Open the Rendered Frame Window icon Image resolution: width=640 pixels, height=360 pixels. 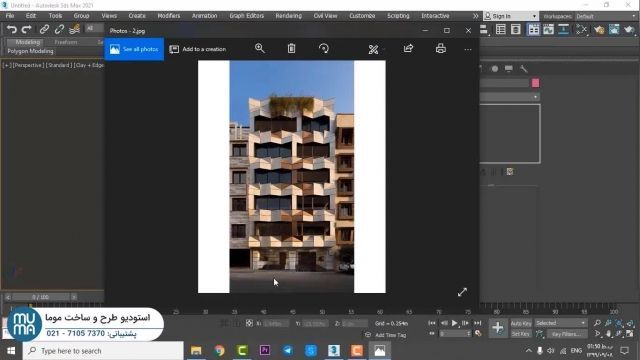(x=614, y=29)
